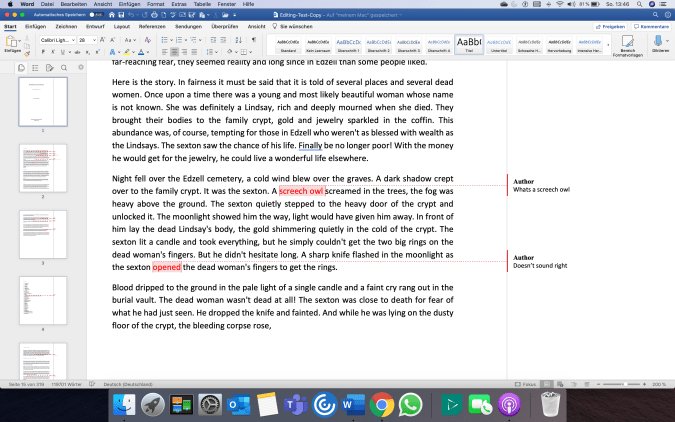
Task: Open the Calibri Light font dropdown
Action: pos(57,40)
